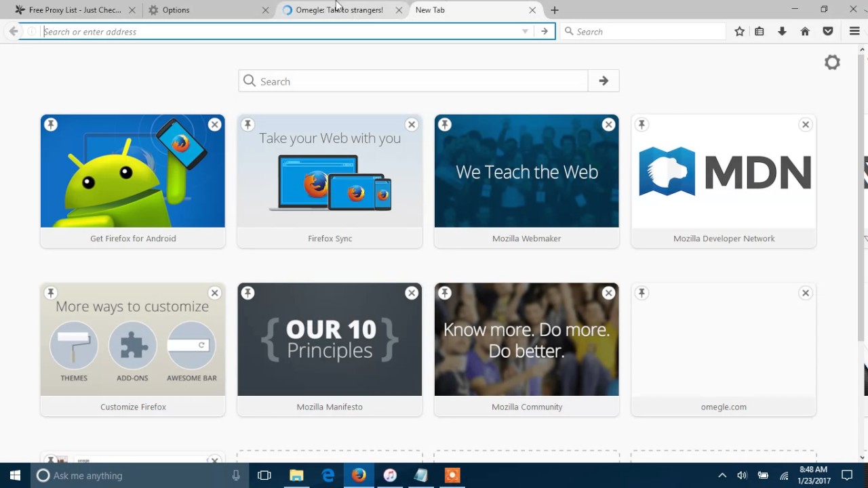Remove the Mozilla Manifesto tile

(x=412, y=293)
